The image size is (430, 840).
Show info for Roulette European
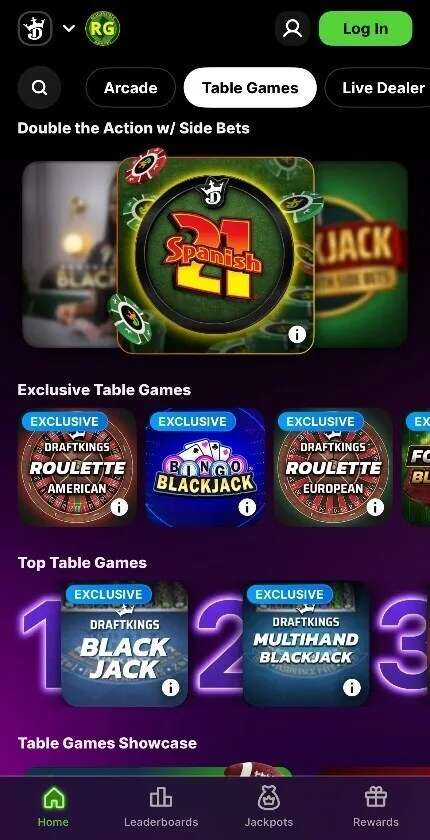pos(375,507)
